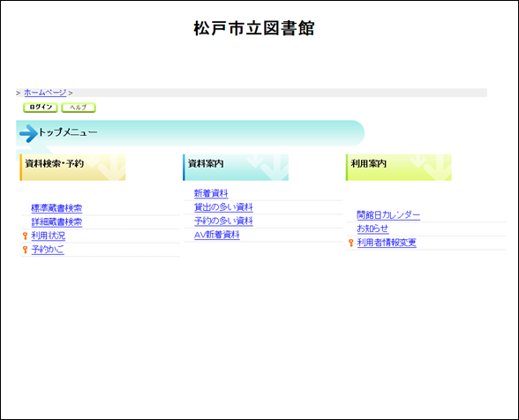Open 開館日カレンダー link
Viewport: 519px width, 420px height.
point(388,215)
